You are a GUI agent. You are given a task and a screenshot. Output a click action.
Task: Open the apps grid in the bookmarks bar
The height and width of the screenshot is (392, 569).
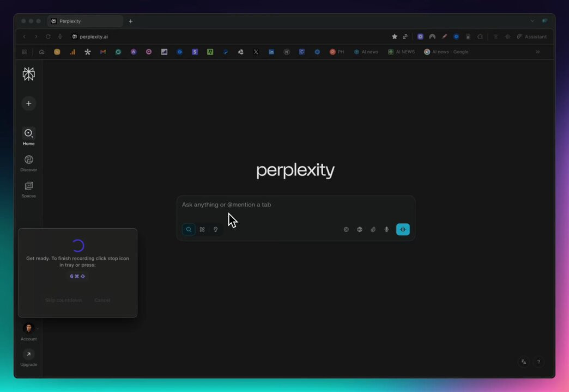coord(25,52)
